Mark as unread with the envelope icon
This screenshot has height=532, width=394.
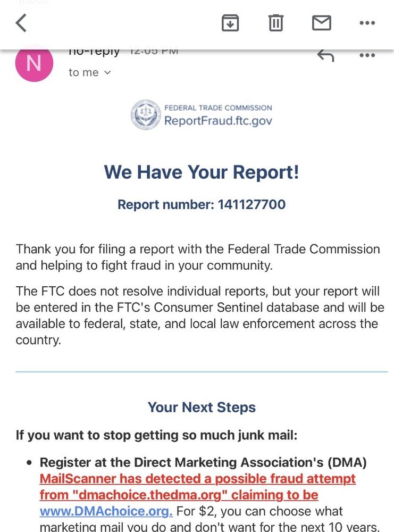click(x=321, y=23)
